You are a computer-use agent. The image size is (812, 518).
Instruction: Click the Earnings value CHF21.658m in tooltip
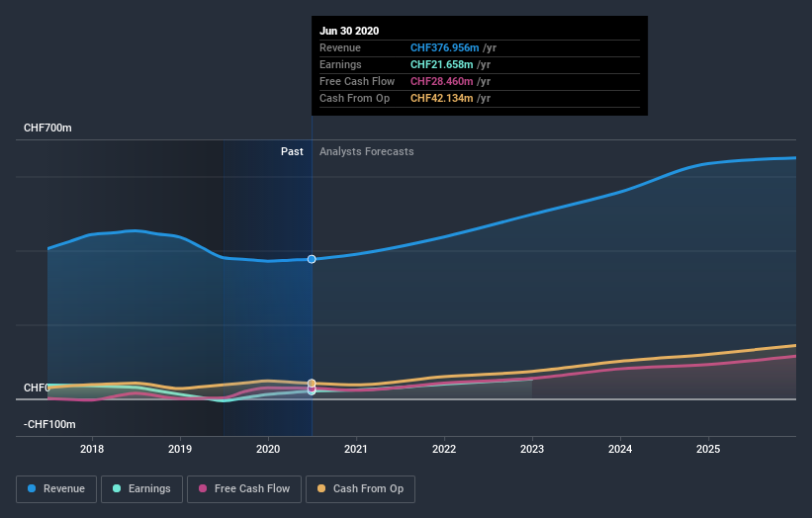pos(442,64)
